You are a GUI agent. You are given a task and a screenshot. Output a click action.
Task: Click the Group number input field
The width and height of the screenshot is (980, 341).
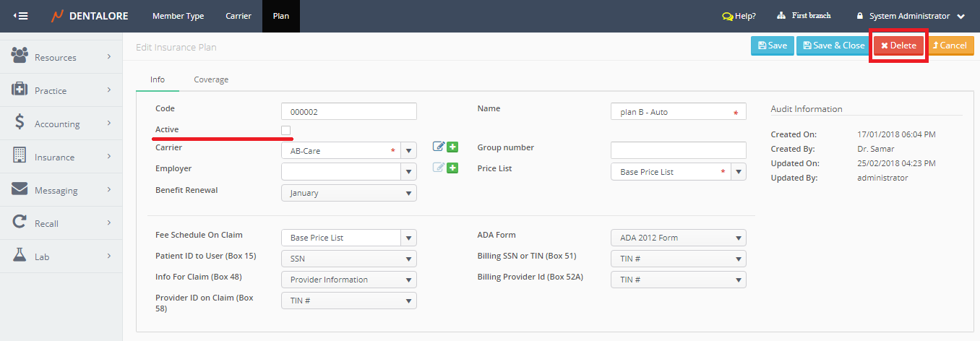[x=678, y=150]
